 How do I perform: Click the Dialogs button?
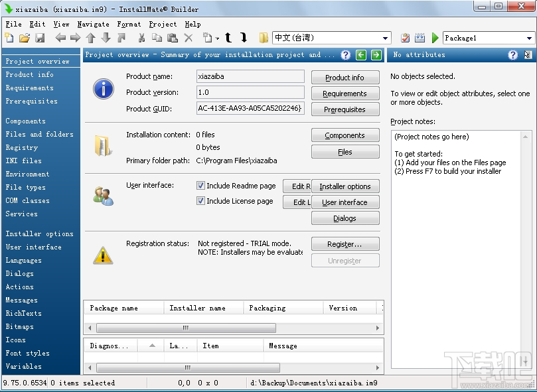345,218
